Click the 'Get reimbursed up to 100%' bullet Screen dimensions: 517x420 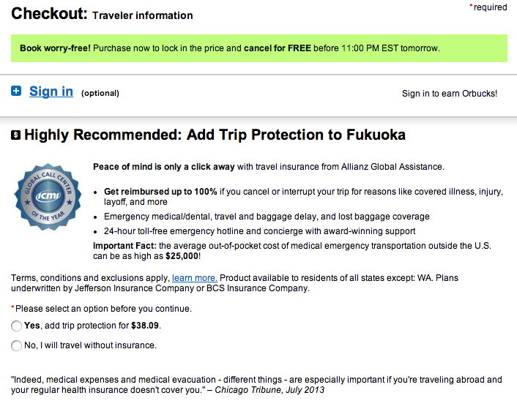tap(303, 197)
